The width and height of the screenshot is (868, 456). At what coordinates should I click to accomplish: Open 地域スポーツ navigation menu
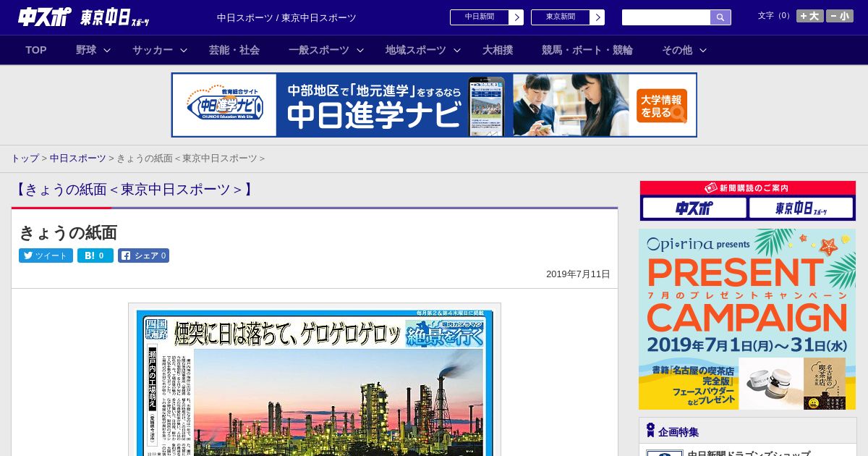point(415,50)
